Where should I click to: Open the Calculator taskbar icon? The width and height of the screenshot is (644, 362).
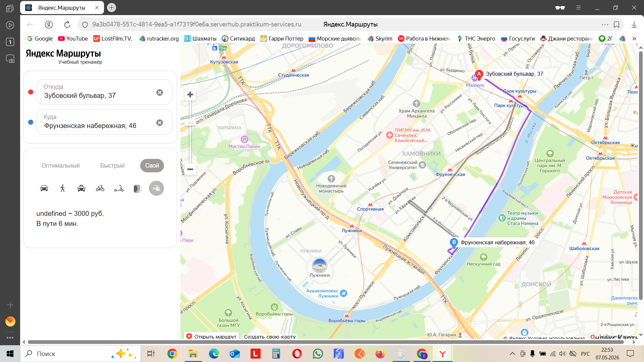[276, 354]
